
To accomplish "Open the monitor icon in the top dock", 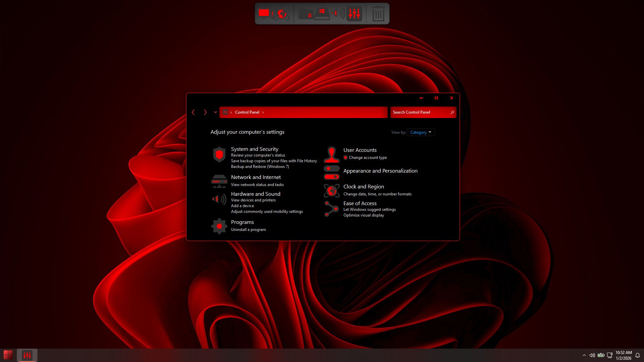I will (264, 13).
